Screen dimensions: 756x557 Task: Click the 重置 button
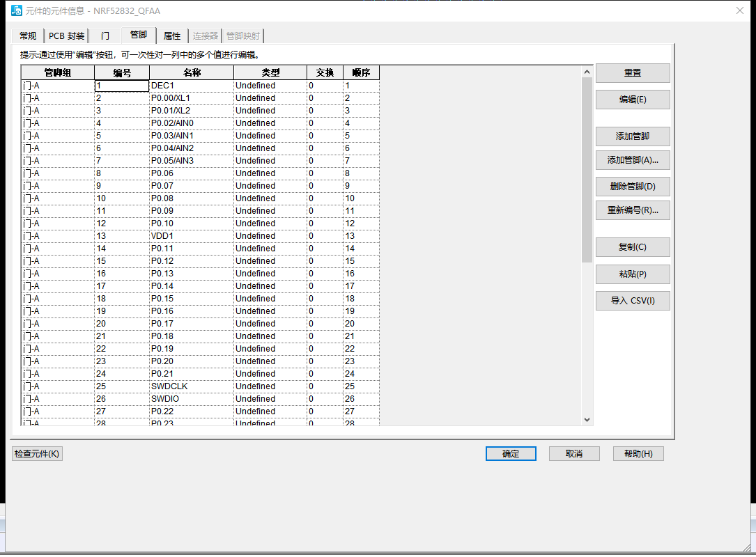633,73
